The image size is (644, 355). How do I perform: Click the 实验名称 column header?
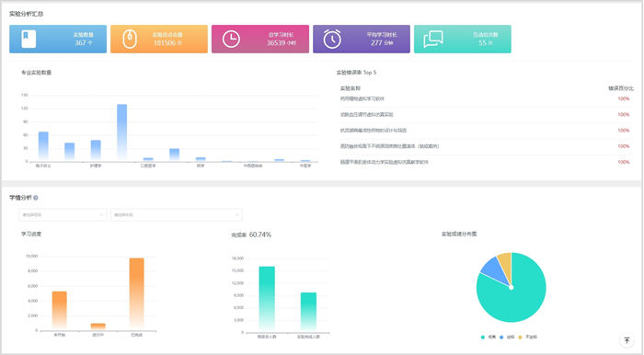coord(351,88)
